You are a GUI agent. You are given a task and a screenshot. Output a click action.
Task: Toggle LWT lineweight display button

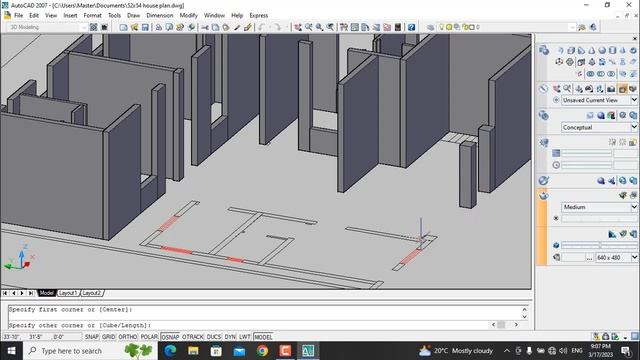point(244,337)
